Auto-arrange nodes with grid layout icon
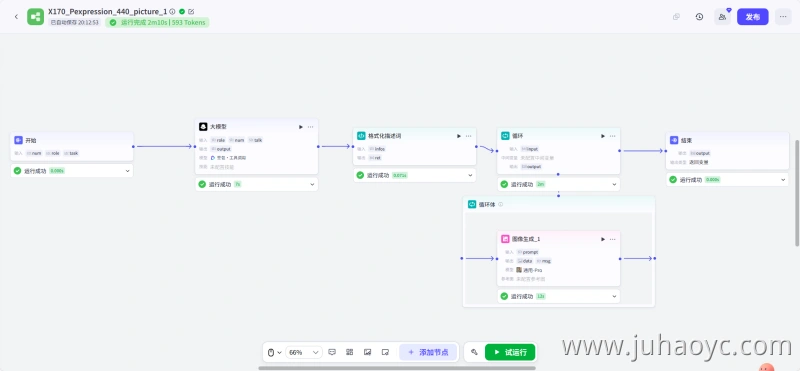This screenshot has width=800, height=371. pyautogui.click(x=349, y=352)
